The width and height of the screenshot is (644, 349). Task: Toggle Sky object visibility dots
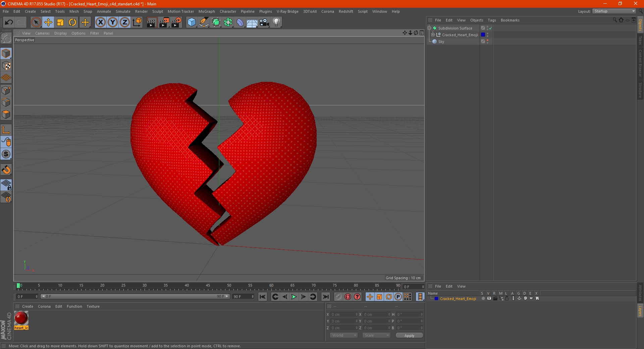click(x=487, y=42)
